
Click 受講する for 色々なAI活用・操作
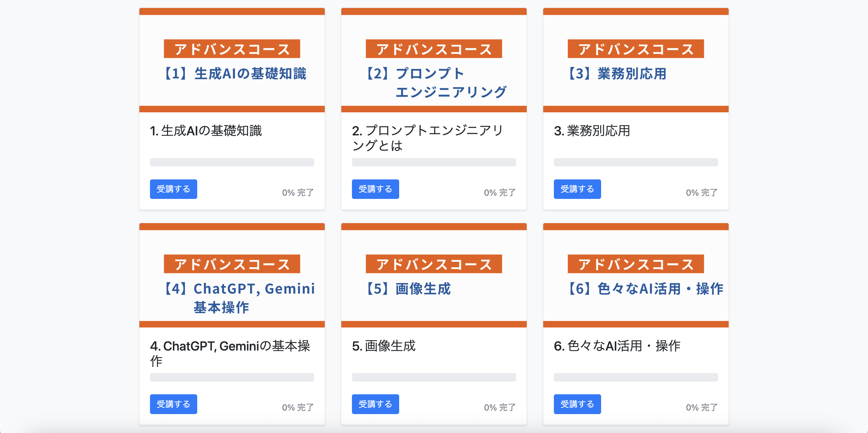577,404
